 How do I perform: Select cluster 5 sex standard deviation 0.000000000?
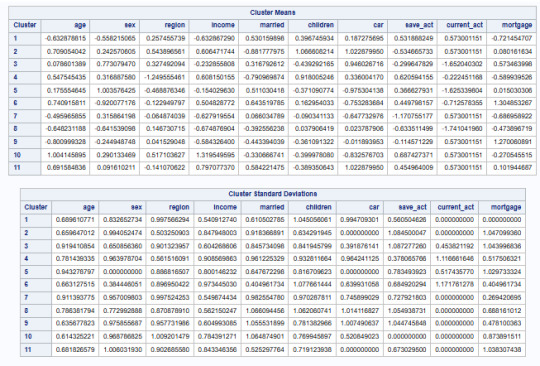123,271
